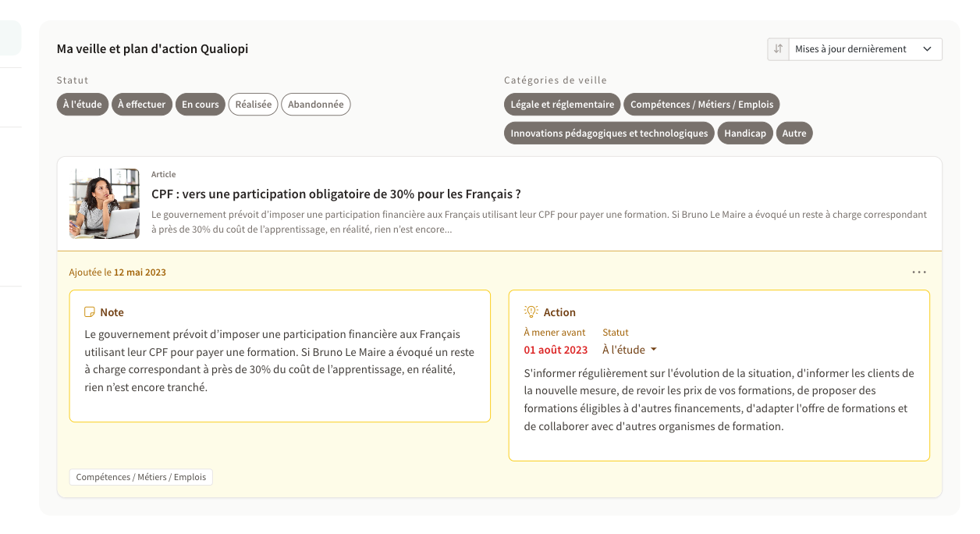The height and width of the screenshot is (534, 980).
Task: Toggle the "En cours" status filter
Action: pyautogui.click(x=201, y=105)
